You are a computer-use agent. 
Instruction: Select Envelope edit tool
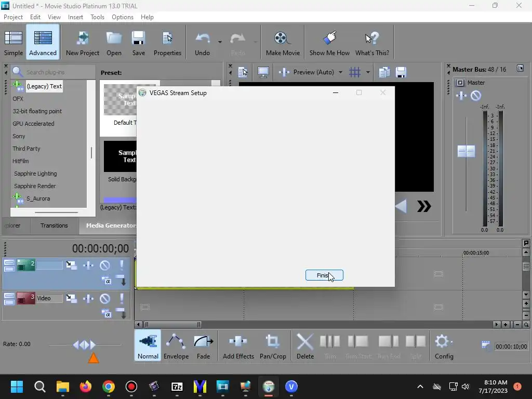pos(176,345)
